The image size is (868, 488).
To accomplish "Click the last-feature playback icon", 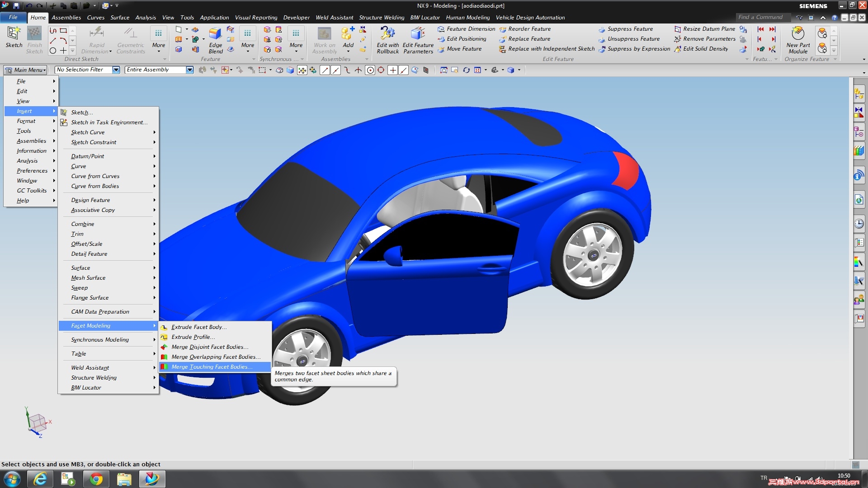I will click(772, 29).
